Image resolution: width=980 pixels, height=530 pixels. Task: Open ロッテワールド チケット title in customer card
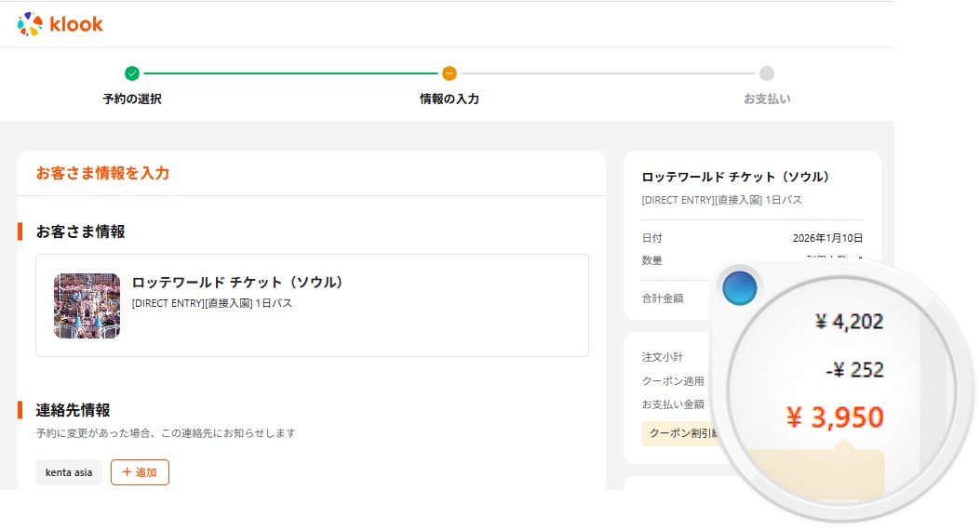point(237,282)
